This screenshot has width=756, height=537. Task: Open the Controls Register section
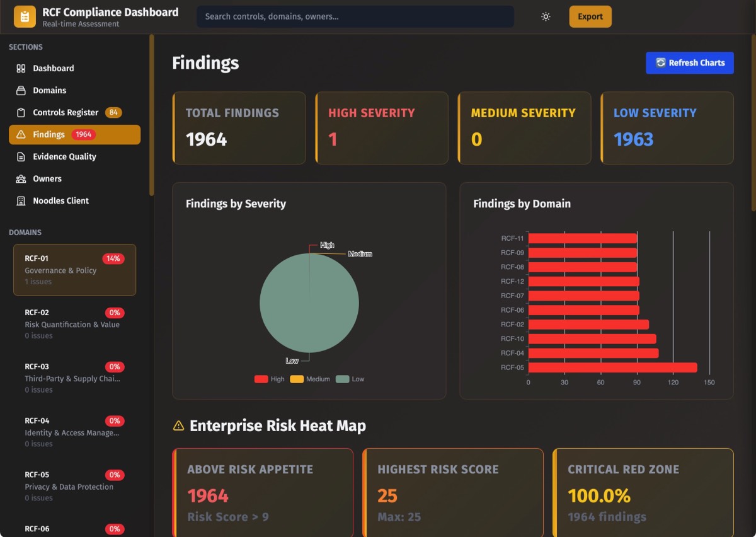pyautogui.click(x=66, y=113)
